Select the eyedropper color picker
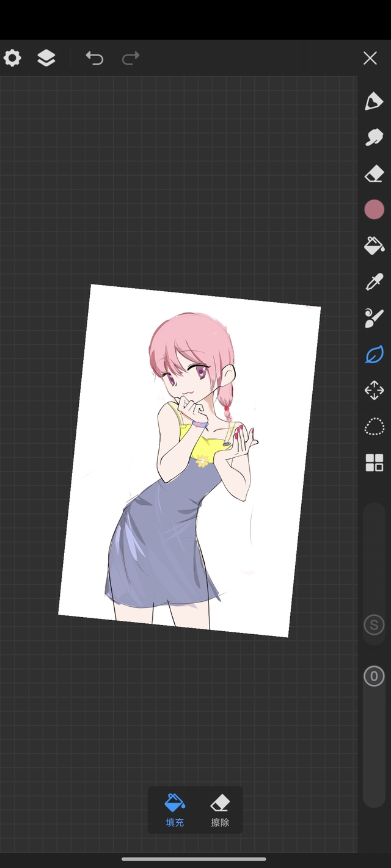391x868 pixels. pyautogui.click(x=374, y=282)
